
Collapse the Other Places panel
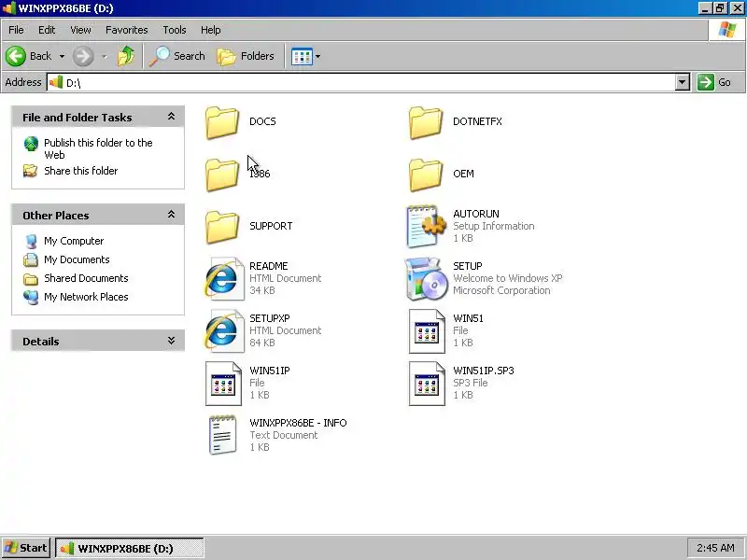click(x=171, y=215)
